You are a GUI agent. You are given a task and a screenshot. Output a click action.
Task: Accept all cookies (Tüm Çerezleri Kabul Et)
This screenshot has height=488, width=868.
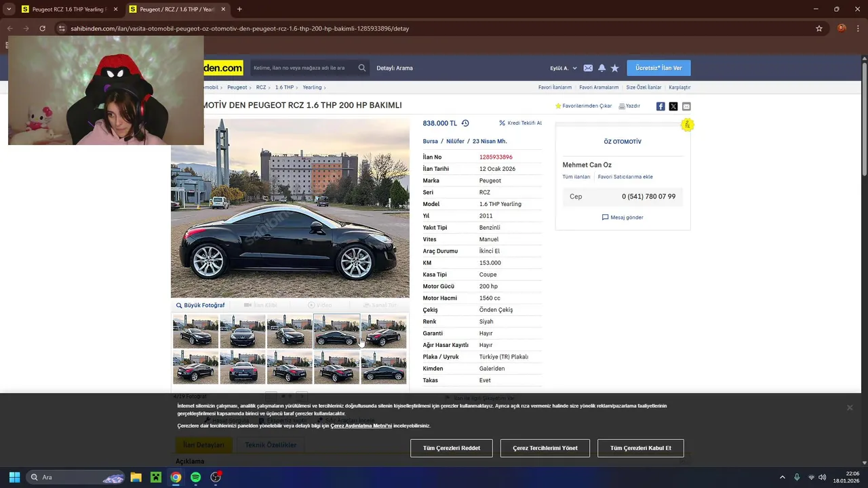pos(640,448)
